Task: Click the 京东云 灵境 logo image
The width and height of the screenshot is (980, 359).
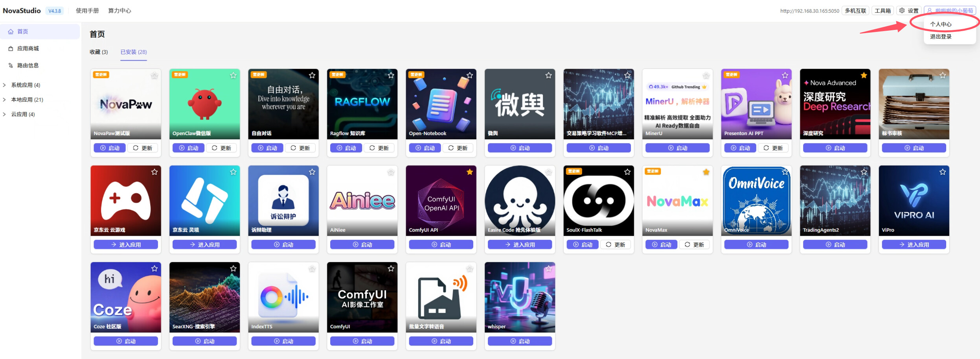Action: pos(204,201)
